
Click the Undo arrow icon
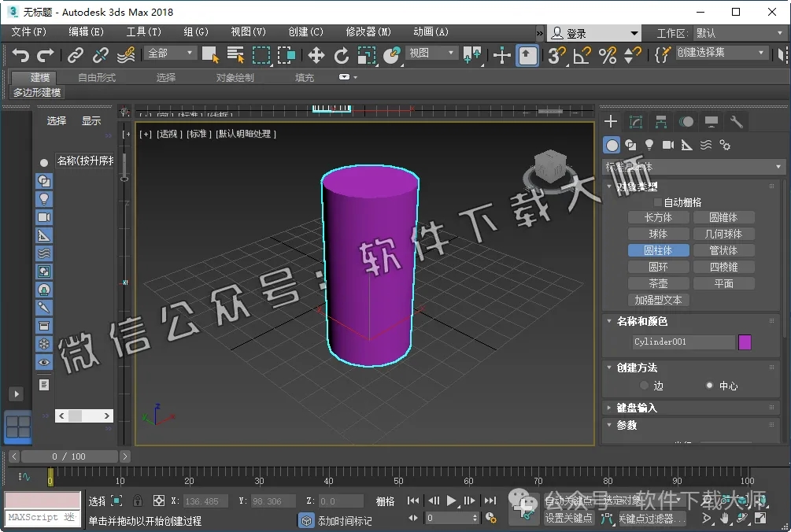20,54
